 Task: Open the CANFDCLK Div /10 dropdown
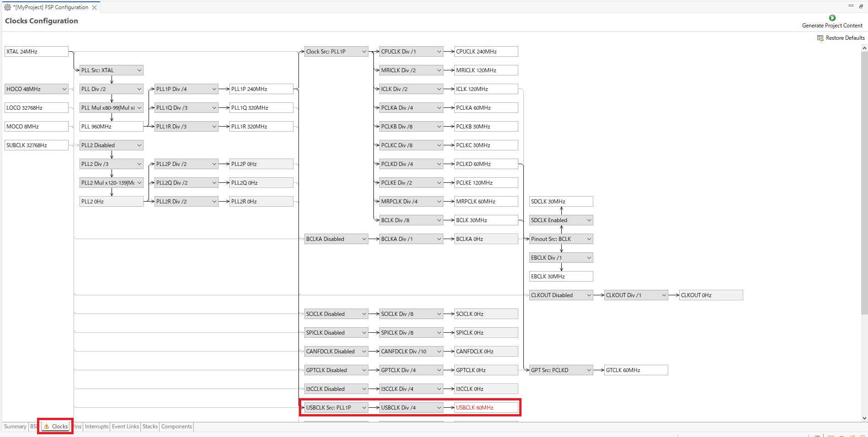(x=411, y=352)
